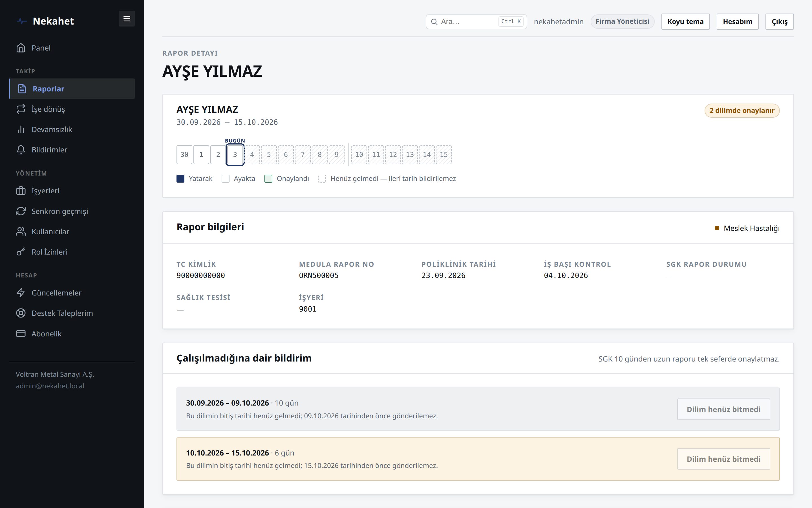Click the dashed 'Henüz gelmedi' legend swatch

(322, 179)
